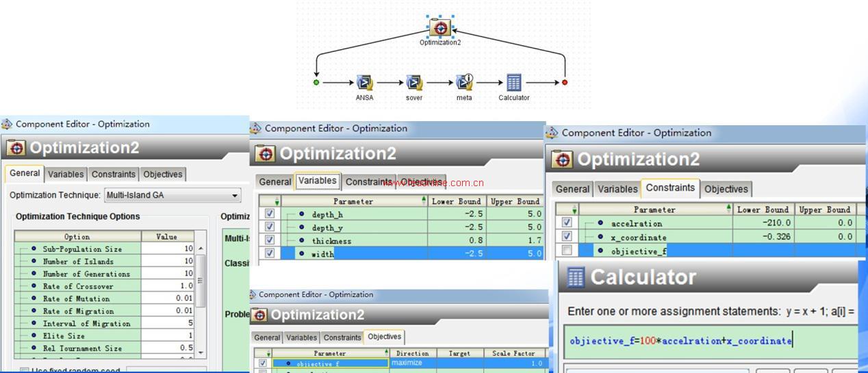Screen dimensions: 868x373
Task: Click the options table vertical scrollbar
Action: pyautogui.click(x=201, y=281)
